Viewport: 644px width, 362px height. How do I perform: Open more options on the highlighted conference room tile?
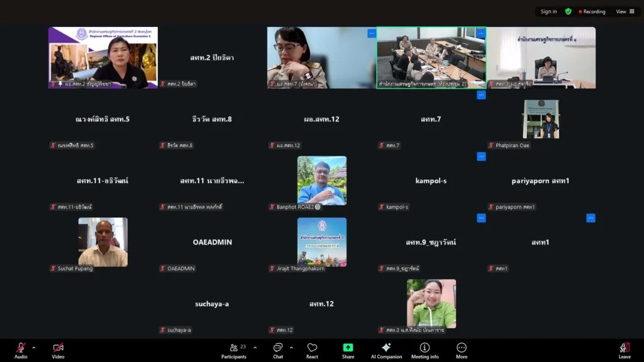pyautogui.click(x=481, y=33)
